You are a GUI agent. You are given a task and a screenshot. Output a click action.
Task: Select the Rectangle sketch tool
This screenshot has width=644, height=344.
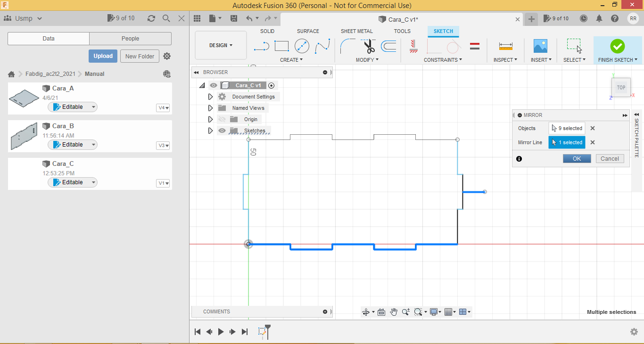[x=281, y=46]
